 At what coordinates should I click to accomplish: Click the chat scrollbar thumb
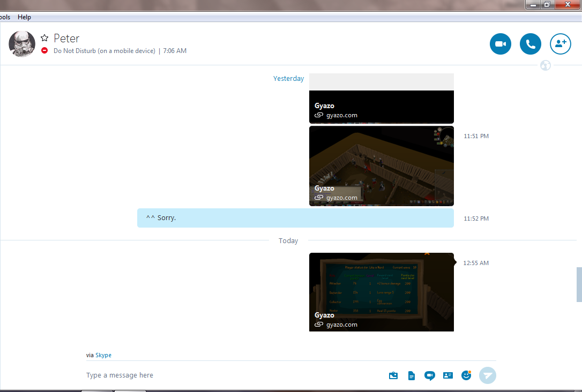[x=579, y=284]
